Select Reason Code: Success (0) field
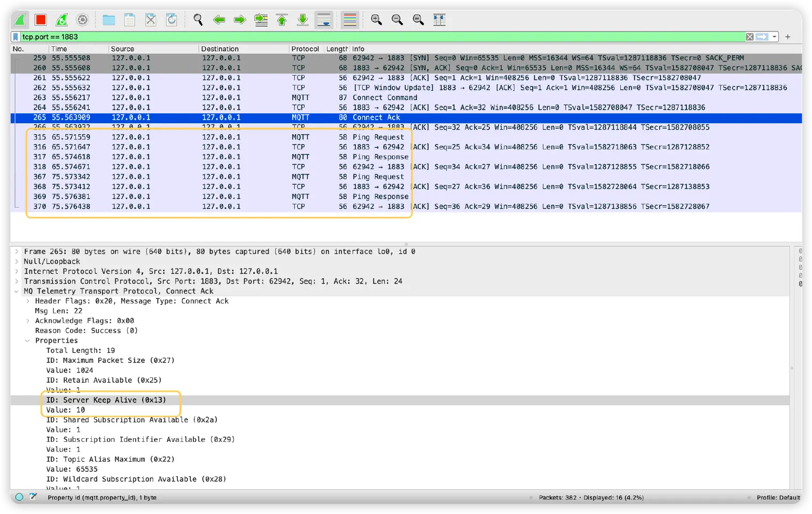This screenshot has height=514, width=812. pyautogui.click(x=87, y=330)
